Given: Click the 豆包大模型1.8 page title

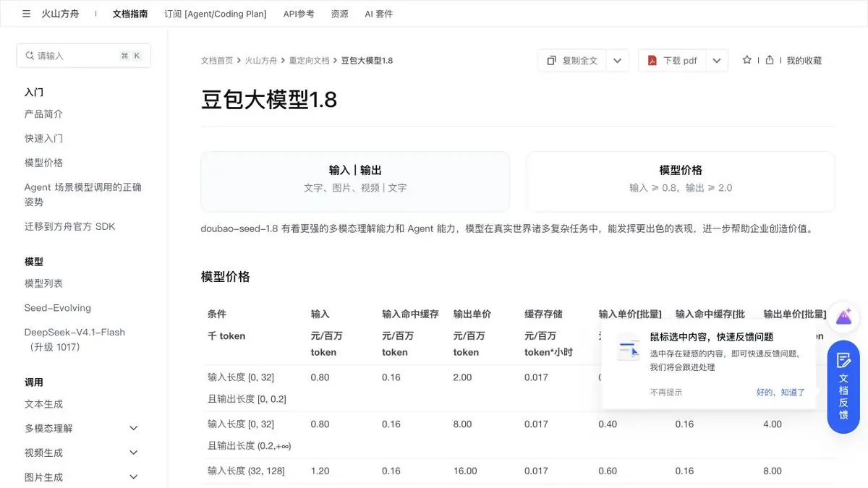Looking at the screenshot, I should pyautogui.click(x=269, y=100).
